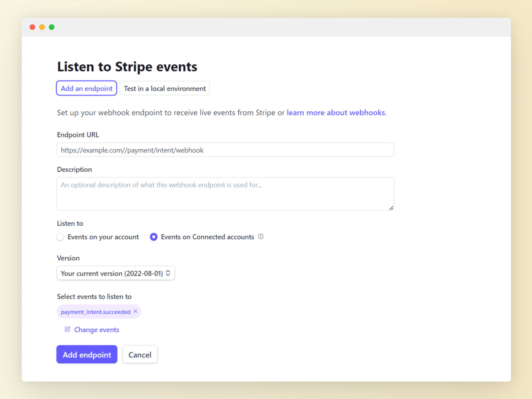Click the info icon beside Events on Connected accounts
The width and height of the screenshot is (532, 399).
[261, 236]
